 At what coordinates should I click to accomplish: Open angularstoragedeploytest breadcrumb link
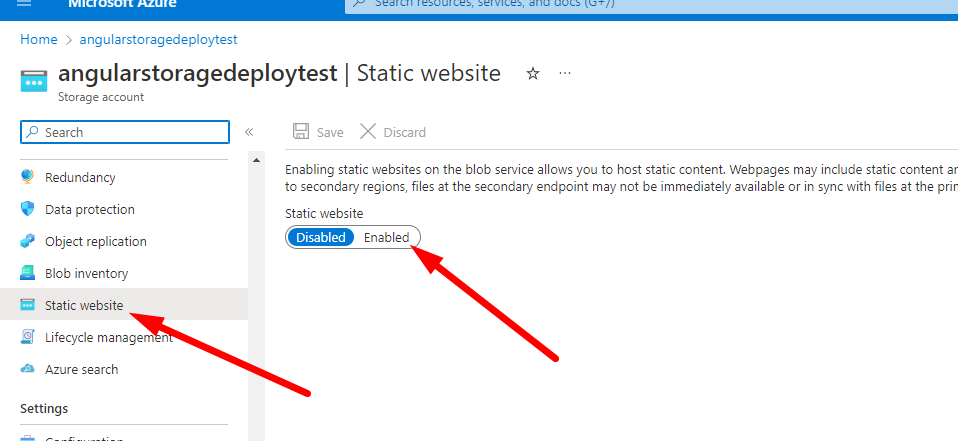[x=158, y=39]
